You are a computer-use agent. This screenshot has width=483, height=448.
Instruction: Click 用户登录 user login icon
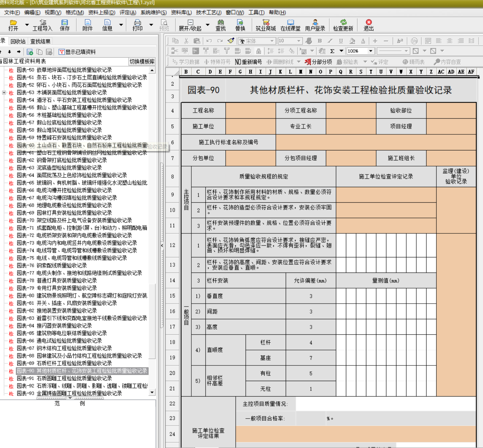click(315, 25)
